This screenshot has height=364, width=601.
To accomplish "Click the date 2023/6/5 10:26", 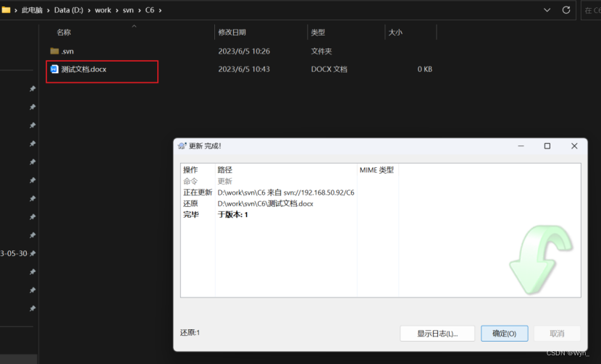I will pyautogui.click(x=244, y=51).
